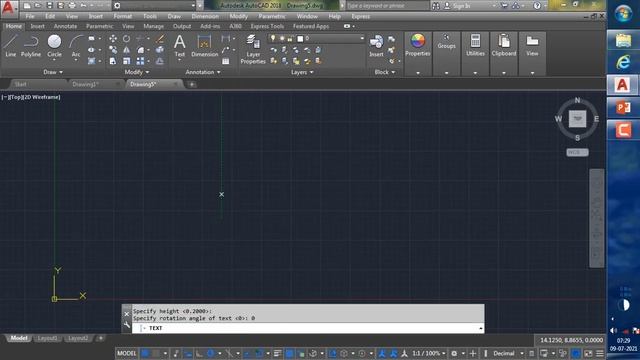Open the Clipboard panel

504,45
